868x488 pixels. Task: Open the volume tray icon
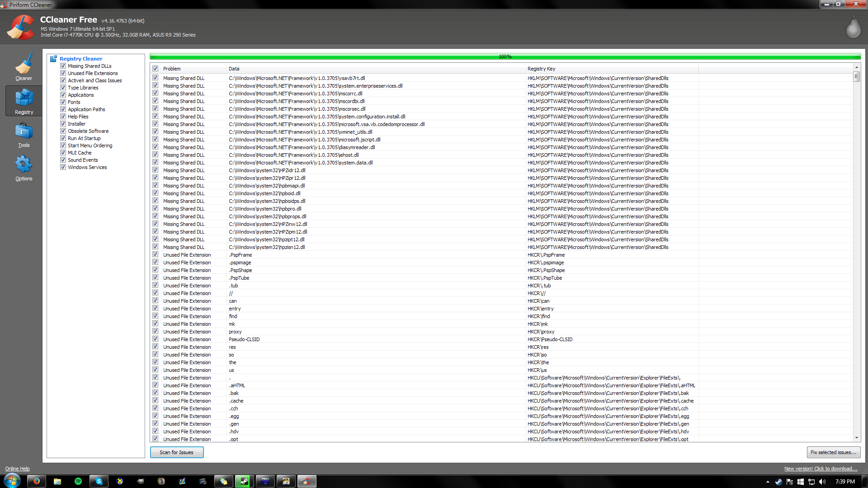pyautogui.click(x=822, y=482)
